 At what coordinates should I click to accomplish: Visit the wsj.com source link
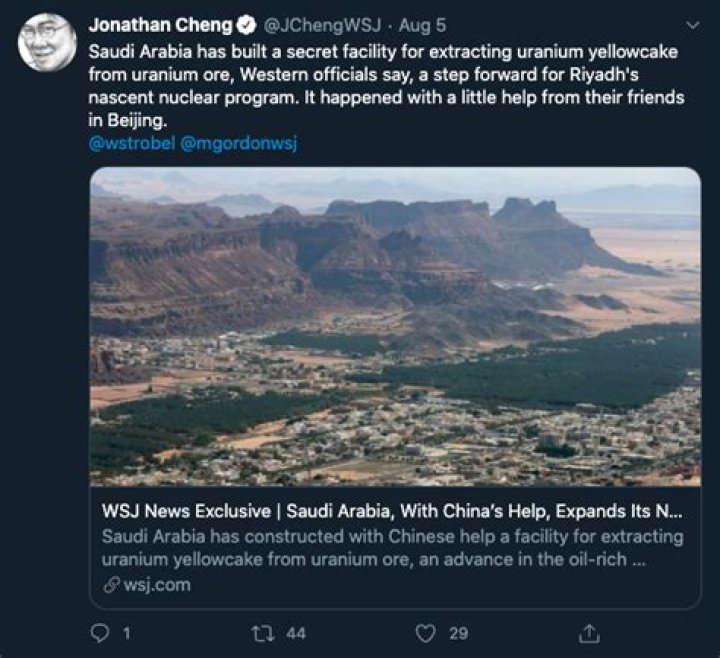coord(157,585)
